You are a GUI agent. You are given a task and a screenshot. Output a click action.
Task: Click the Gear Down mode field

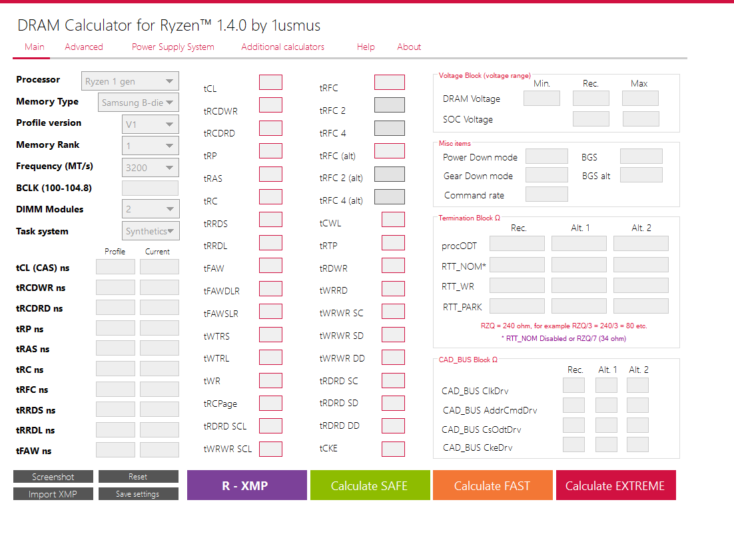pos(547,175)
